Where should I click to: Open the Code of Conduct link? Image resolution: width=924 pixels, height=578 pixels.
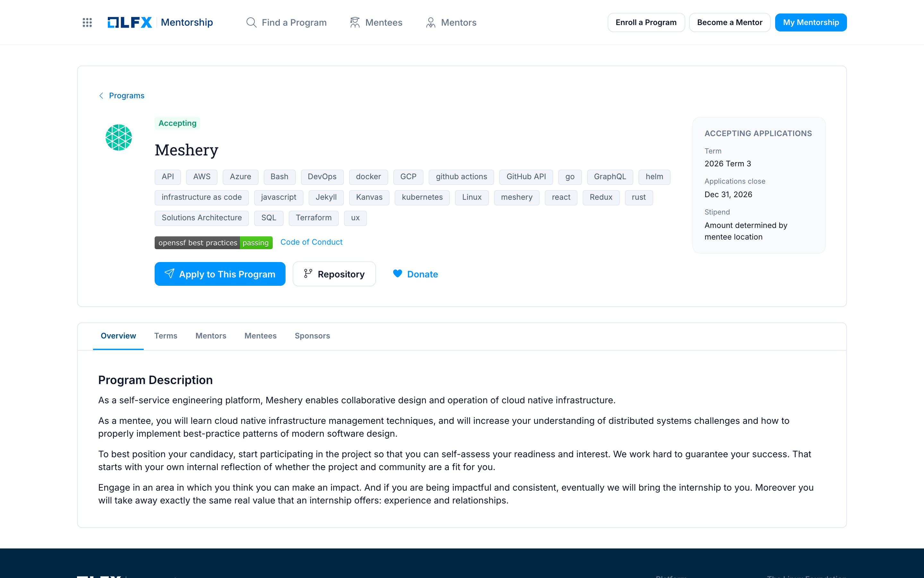(x=311, y=242)
